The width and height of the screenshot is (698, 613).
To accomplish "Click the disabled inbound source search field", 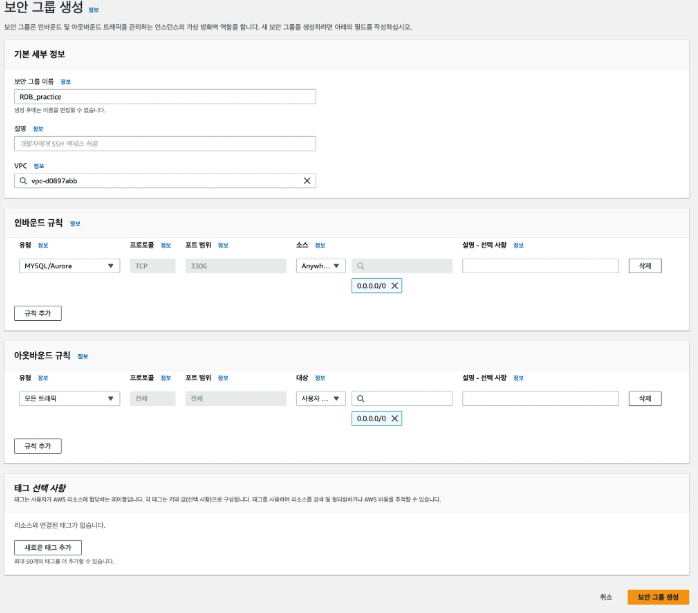I will coord(402,266).
